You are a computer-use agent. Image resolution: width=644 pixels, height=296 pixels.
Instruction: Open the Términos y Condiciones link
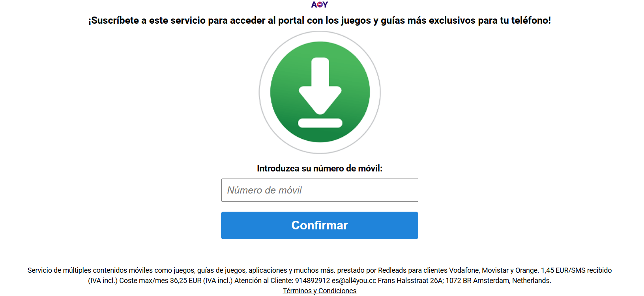(x=320, y=291)
